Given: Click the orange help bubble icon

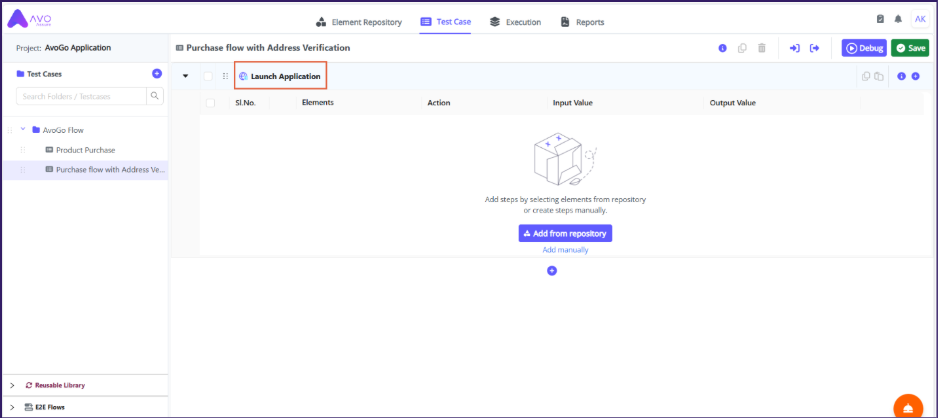Looking at the screenshot, I should pyautogui.click(x=907, y=407).
